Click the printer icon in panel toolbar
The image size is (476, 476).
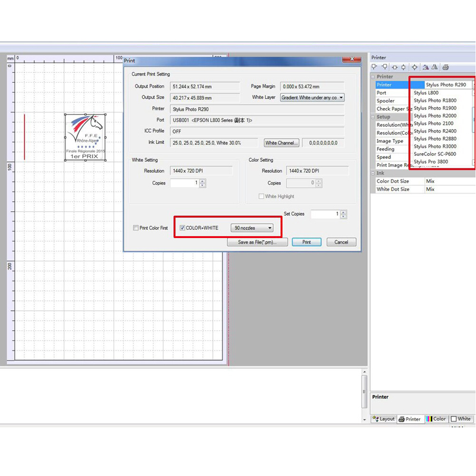(446, 67)
